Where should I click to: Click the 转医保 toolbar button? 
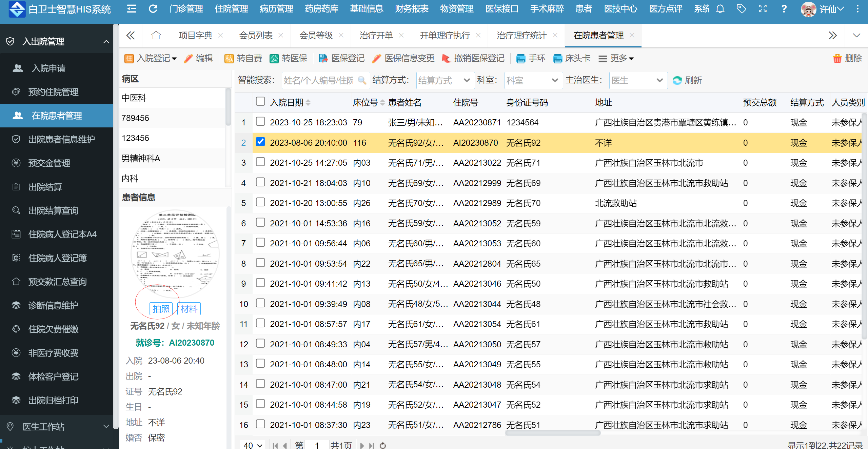pos(288,58)
